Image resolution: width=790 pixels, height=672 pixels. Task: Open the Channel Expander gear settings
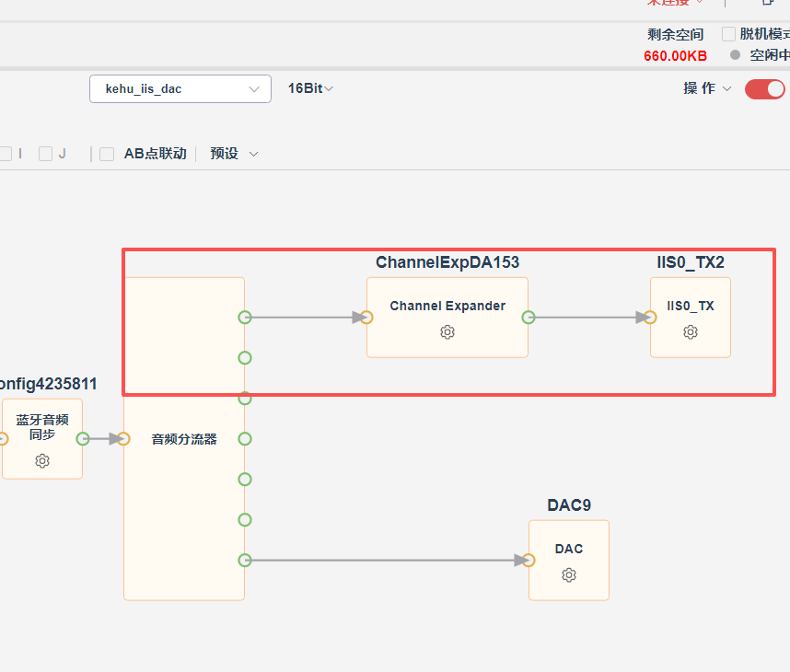(447, 332)
